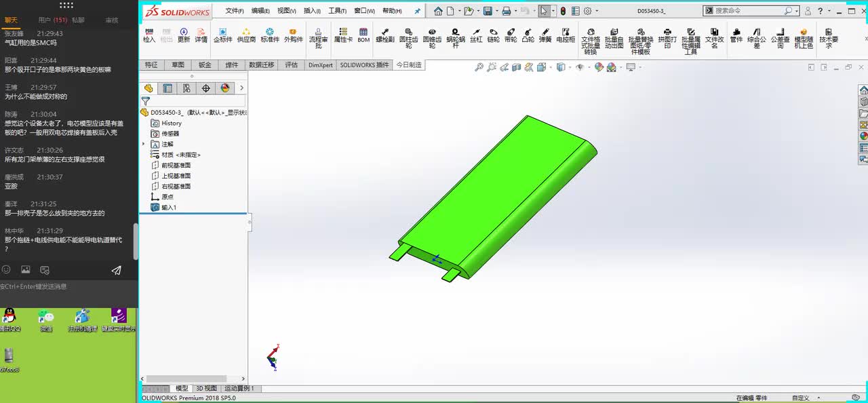
Task: Select the 凸轮 cam tool
Action: click(x=528, y=35)
